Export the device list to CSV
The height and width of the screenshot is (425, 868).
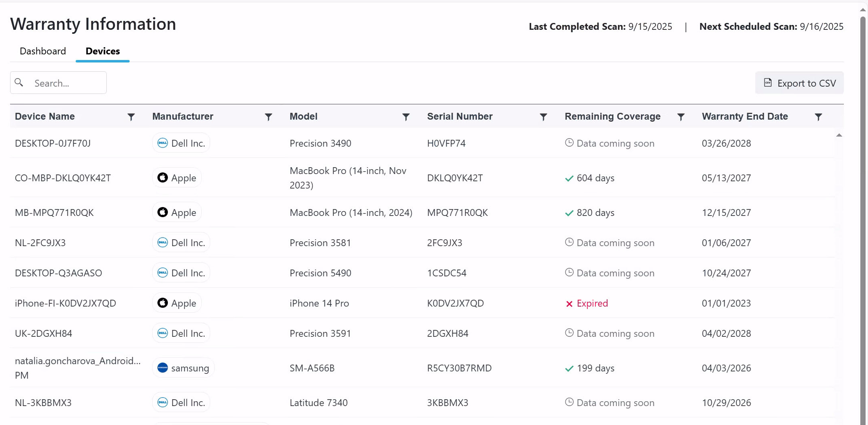tap(800, 83)
